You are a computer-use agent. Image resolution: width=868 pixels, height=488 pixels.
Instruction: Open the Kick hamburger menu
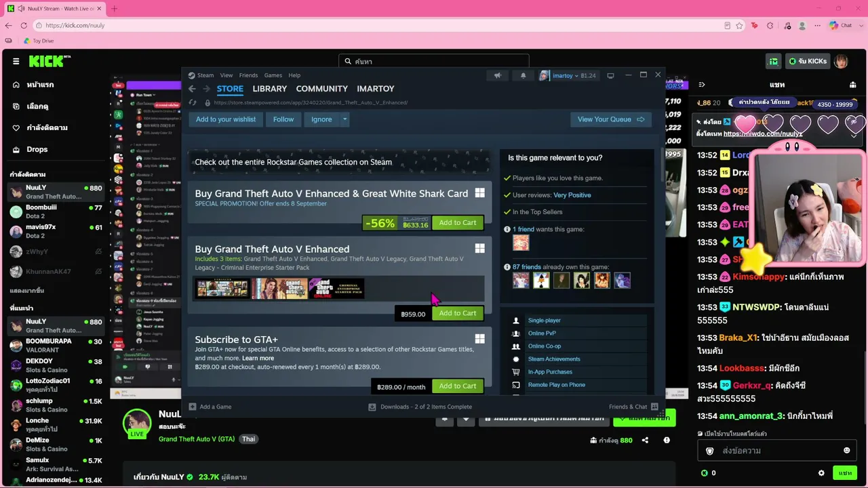[16, 61]
